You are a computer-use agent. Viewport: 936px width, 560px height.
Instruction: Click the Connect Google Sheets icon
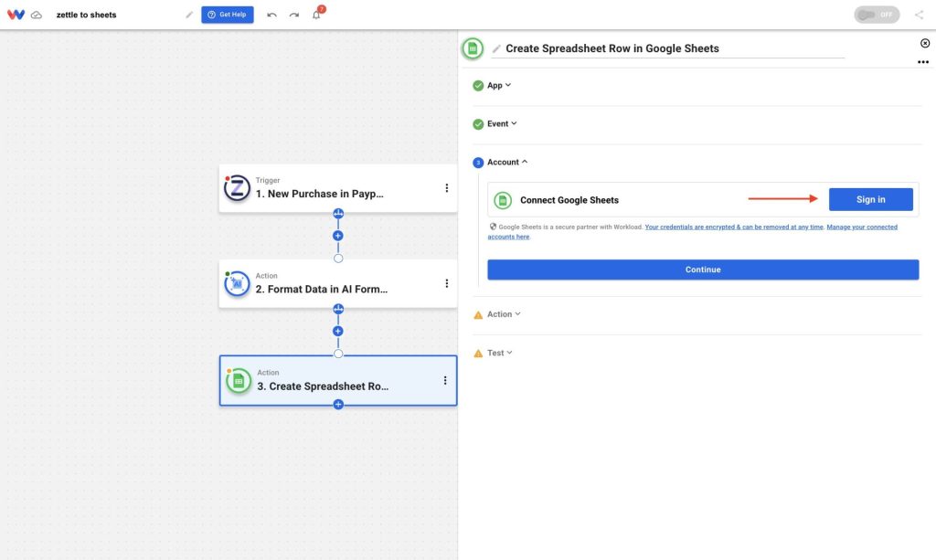click(x=503, y=200)
